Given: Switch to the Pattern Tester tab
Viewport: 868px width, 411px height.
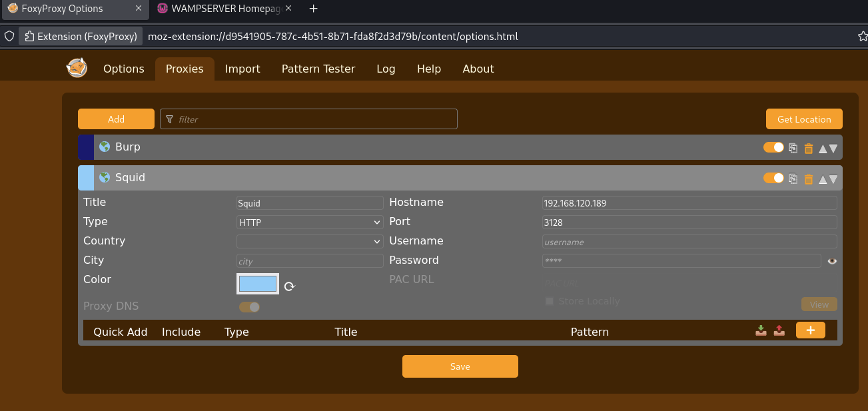Looking at the screenshot, I should (x=318, y=69).
